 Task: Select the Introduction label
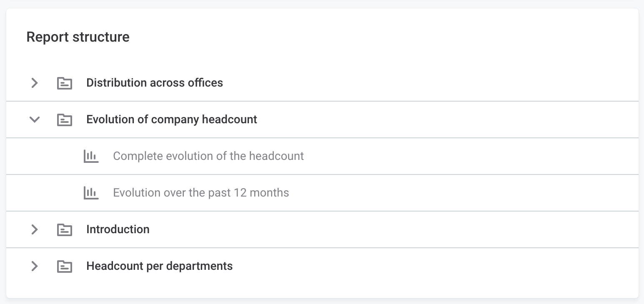(x=118, y=229)
